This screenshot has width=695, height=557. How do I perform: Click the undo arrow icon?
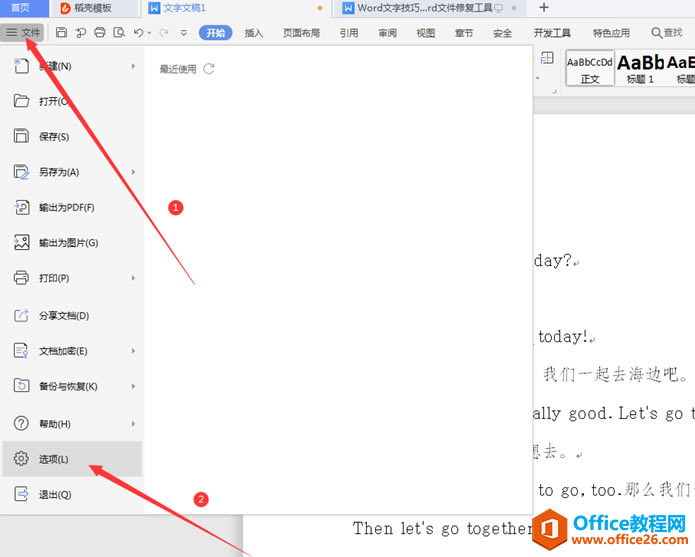pos(138,32)
